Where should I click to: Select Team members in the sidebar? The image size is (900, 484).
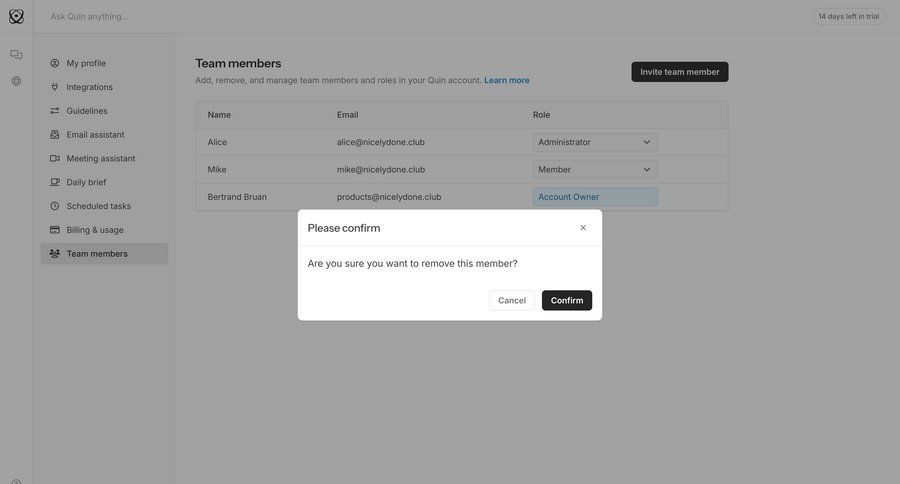coord(97,254)
